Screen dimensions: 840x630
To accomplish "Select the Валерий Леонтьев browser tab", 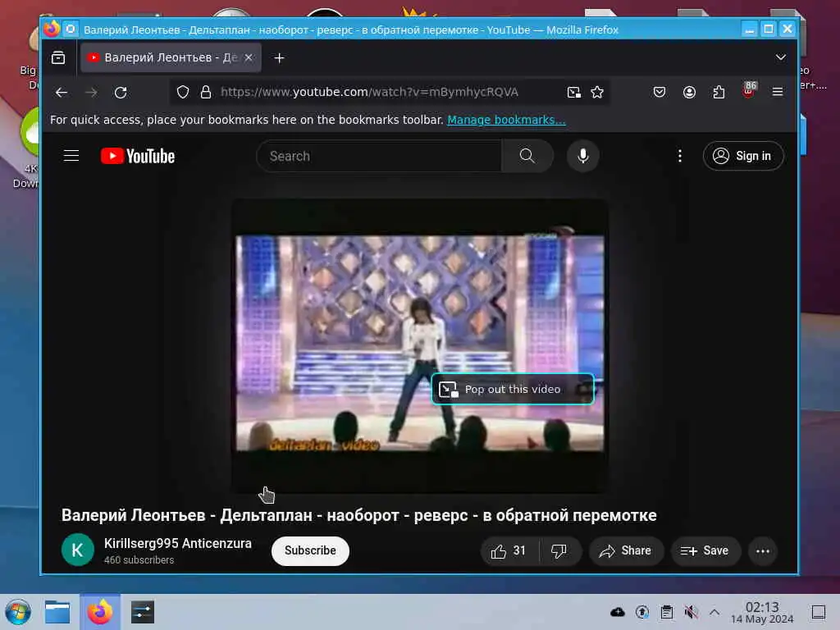I will tap(171, 58).
